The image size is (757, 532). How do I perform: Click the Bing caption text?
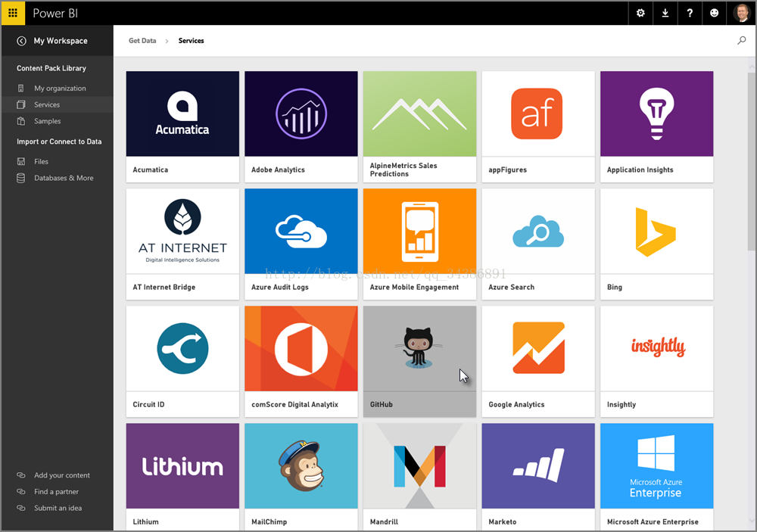pos(615,288)
